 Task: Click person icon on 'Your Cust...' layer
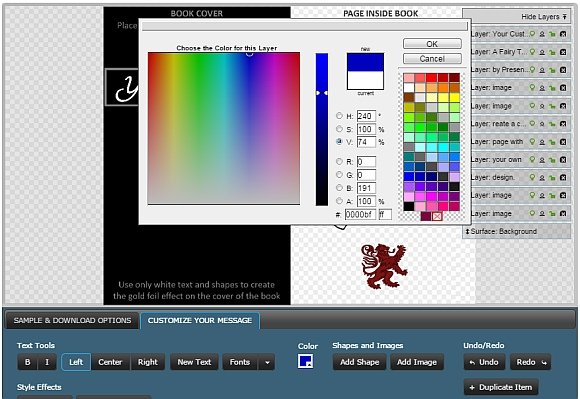542,34
